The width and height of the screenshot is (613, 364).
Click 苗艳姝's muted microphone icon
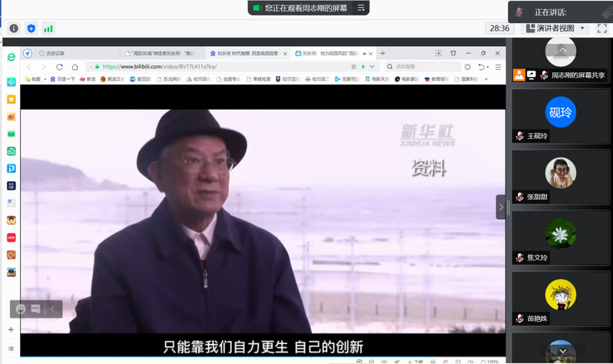coord(519,319)
